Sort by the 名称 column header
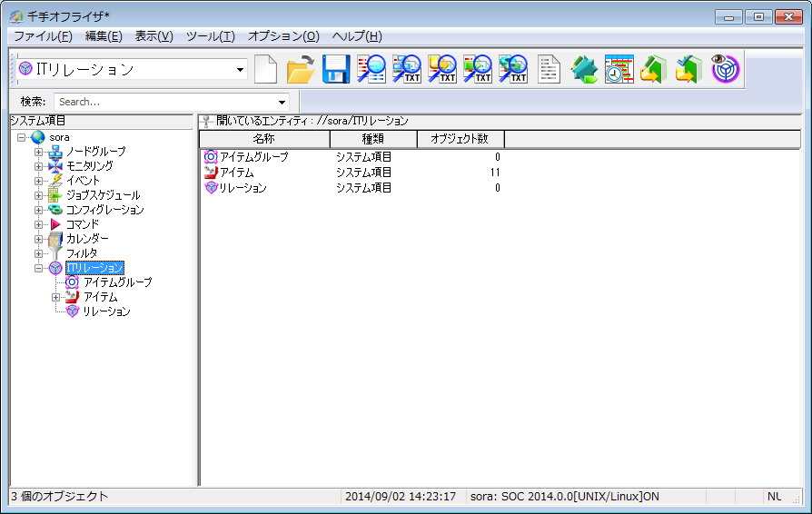This screenshot has height=514, width=812. pyautogui.click(x=264, y=139)
